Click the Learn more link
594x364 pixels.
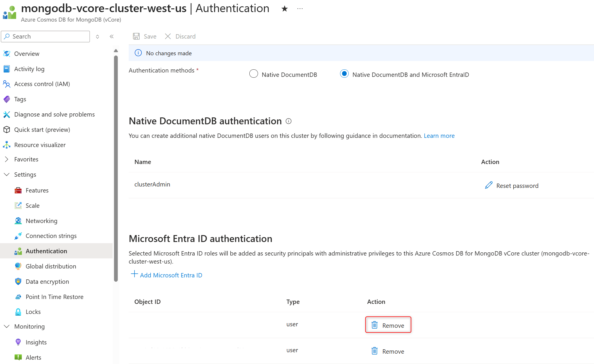coord(439,136)
